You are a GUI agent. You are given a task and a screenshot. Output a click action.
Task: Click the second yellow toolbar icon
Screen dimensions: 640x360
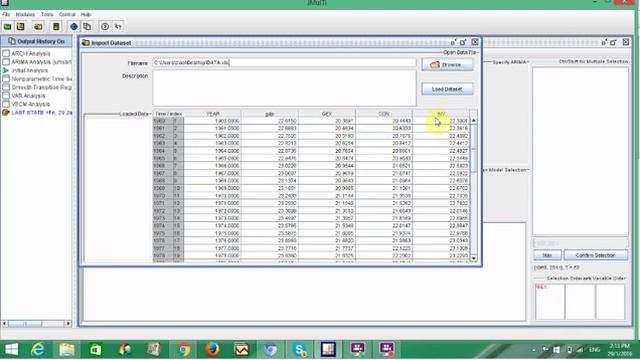(20, 27)
